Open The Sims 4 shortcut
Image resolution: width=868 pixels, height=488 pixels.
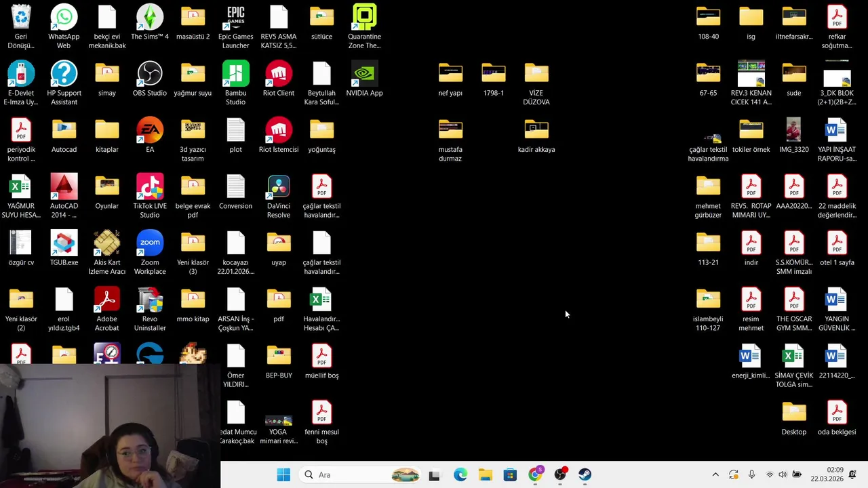[x=150, y=17]
